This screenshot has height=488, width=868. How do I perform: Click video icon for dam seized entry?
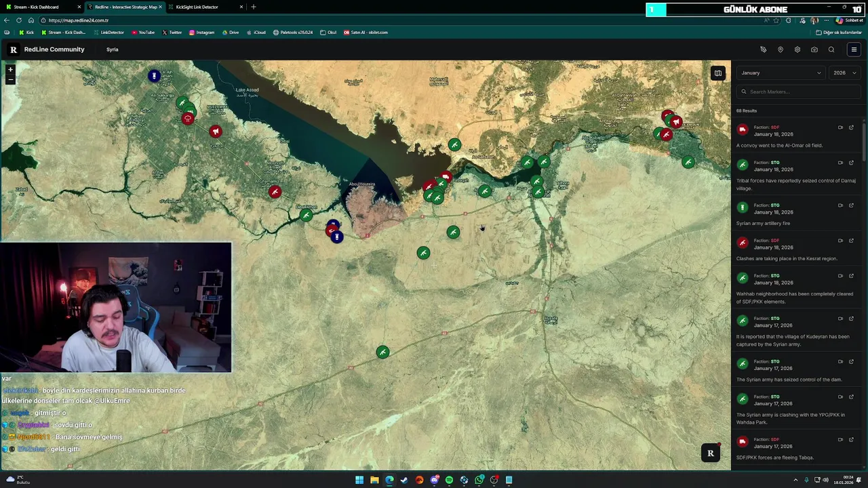(x=840, y=361)
